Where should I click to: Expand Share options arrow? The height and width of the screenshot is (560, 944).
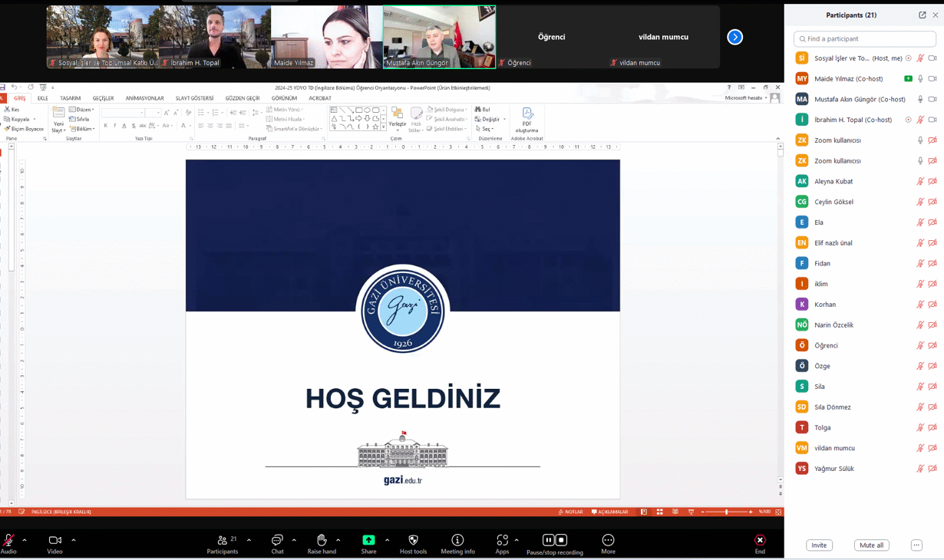(x=387, y=540)
